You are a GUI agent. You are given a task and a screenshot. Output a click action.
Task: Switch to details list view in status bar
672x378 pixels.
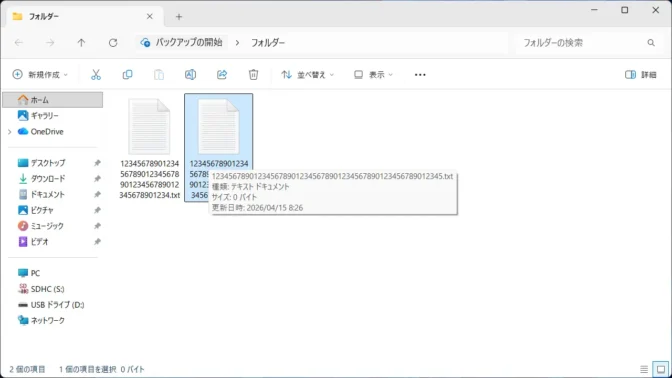click(x=644, y=369)
